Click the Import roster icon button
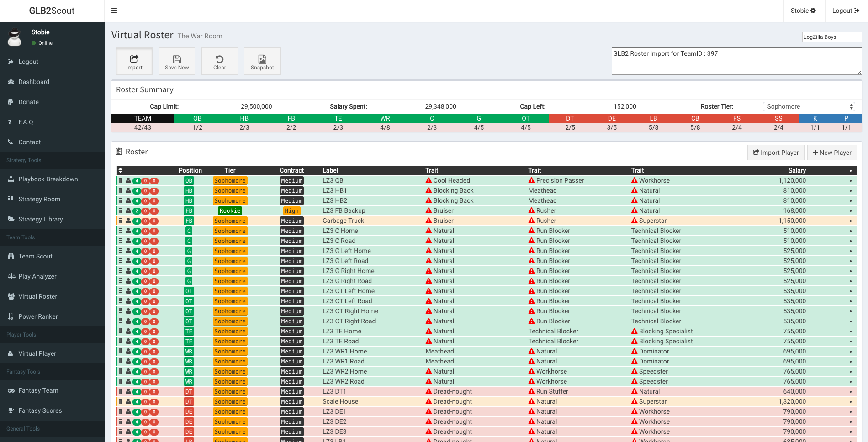Image resolution: width=868 pixels, height=442 pixels. 134,61
